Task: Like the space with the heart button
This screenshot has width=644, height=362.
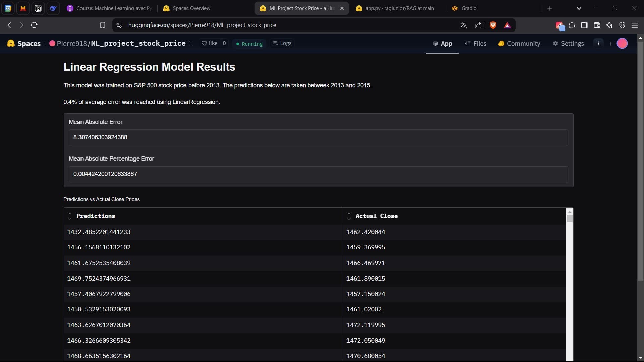Action: (210, 43)
